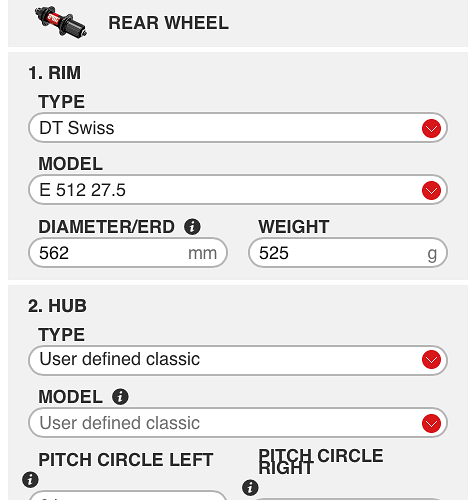Click red arrow on hub TYPE dropdown
This screenshot has width=476, height=500.
[x=431, y=360]
